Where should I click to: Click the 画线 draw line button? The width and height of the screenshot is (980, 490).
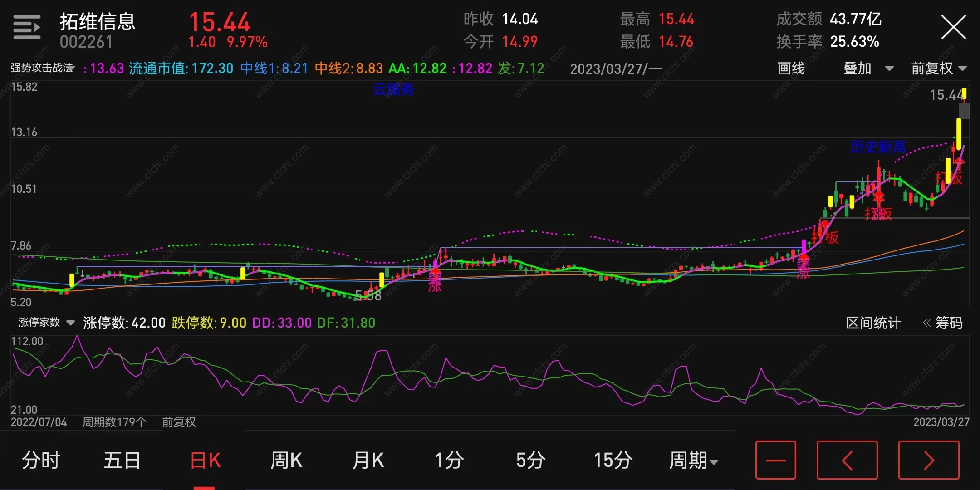click(x=791, y=69)
